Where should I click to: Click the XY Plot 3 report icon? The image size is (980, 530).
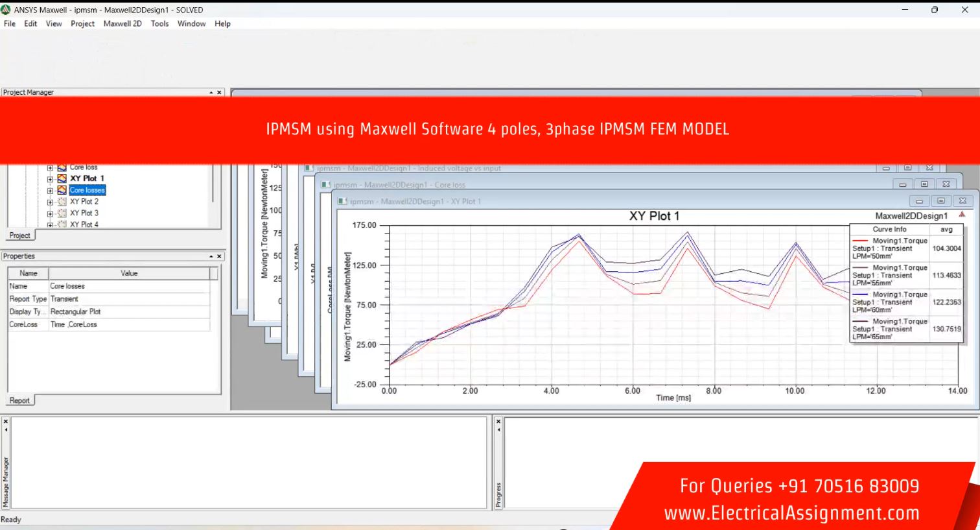point(62,213)
